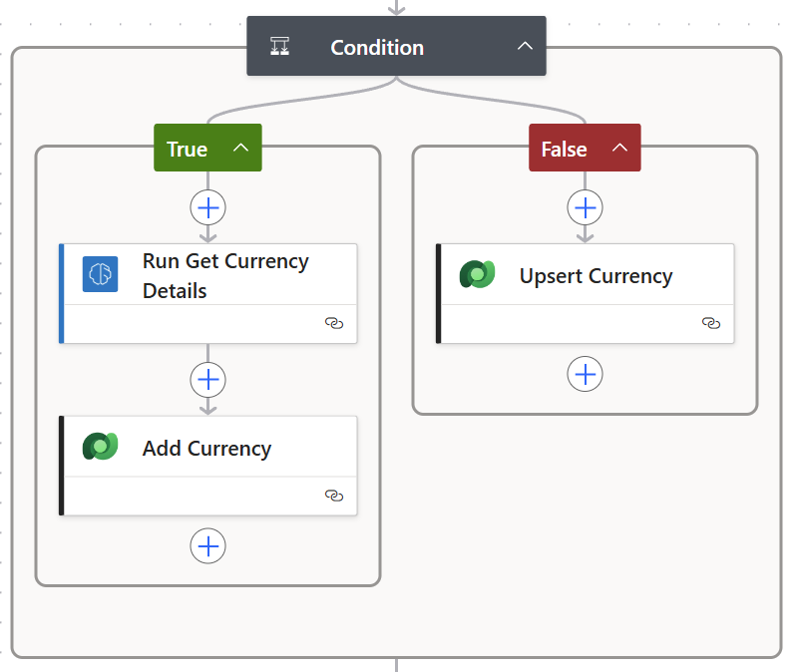The height and width of the screenshot is (672, 796).
Task: Add a step below Add Currency
Action: [207, 545]
